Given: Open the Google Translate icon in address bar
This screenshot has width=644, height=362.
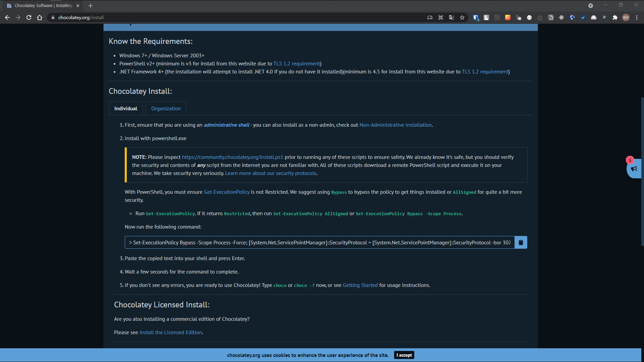Looking at the screenshot, I should (451, 17).
